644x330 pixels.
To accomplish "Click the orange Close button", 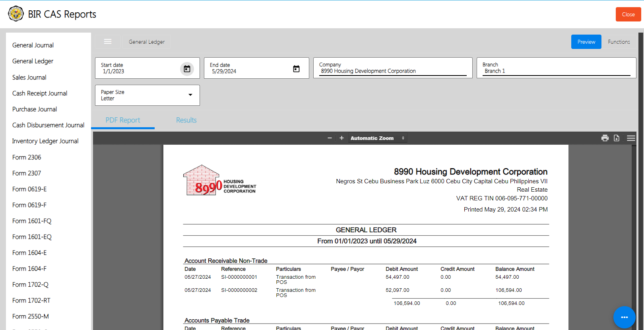I will coord(628,14).
